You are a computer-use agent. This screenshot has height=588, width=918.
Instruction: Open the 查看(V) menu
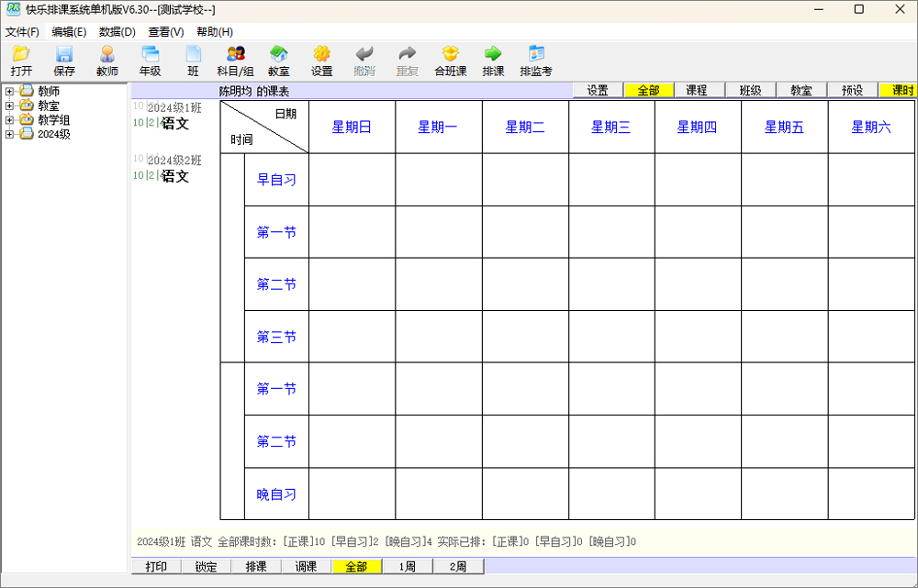166,31
